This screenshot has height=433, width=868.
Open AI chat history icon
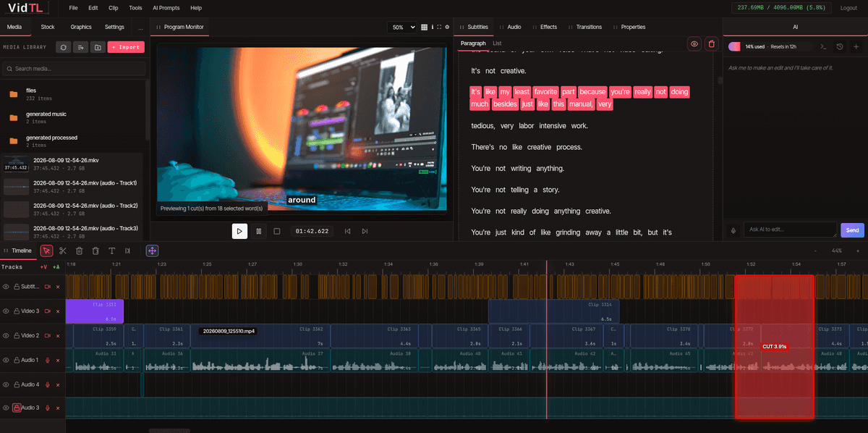tap(840, 46)
